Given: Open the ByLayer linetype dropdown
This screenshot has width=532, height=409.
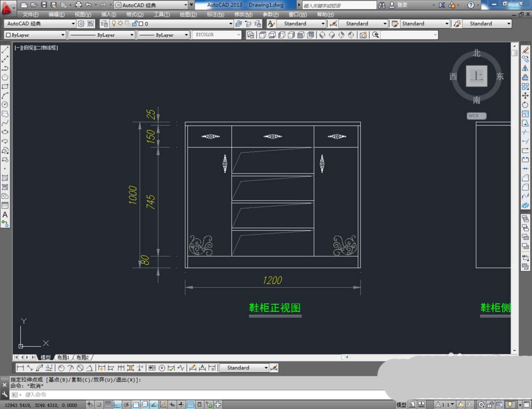Looking at the screenshot, I should pyautogui.click(x=131, y=35).
